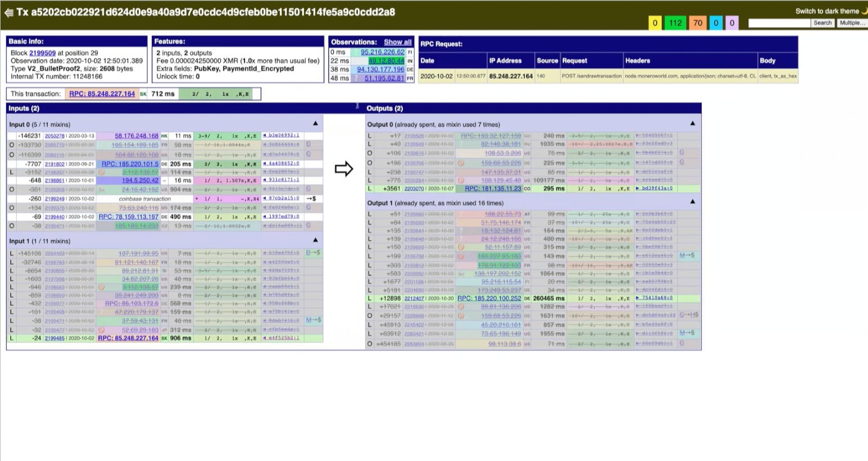This screenshot has width=868, height=461.
Task: Open the tx link bd39f43a:0 in Output 0
Action: coord(654,188)
